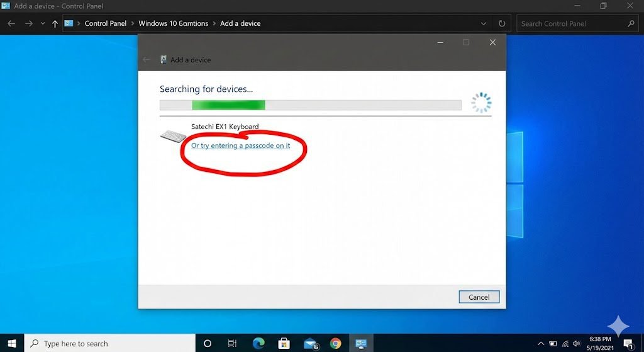Screen dimensions: 644x352
Task: Open Microsoft Store from the taskbar
Action: tap(284, 343)
